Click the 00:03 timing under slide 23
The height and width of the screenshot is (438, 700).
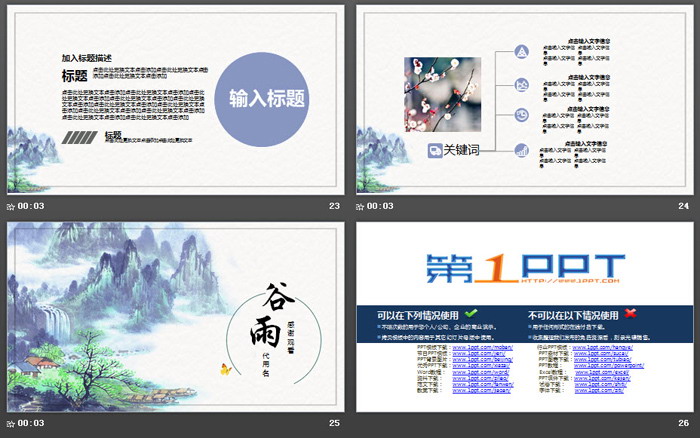pyautogui.click(x=31, y=206)
